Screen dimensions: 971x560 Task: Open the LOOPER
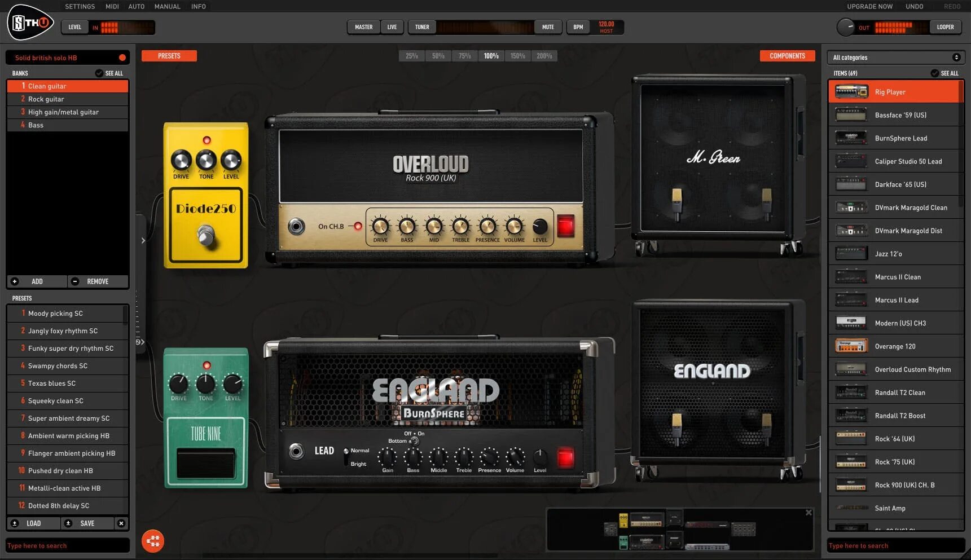click(x=946, y=27)
